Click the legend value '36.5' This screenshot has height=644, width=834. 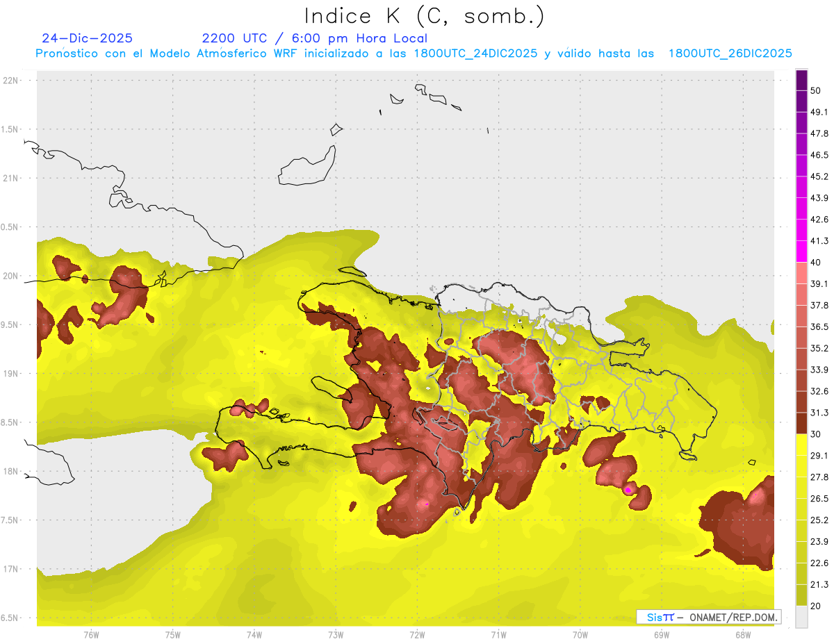[x=819, y=327]
